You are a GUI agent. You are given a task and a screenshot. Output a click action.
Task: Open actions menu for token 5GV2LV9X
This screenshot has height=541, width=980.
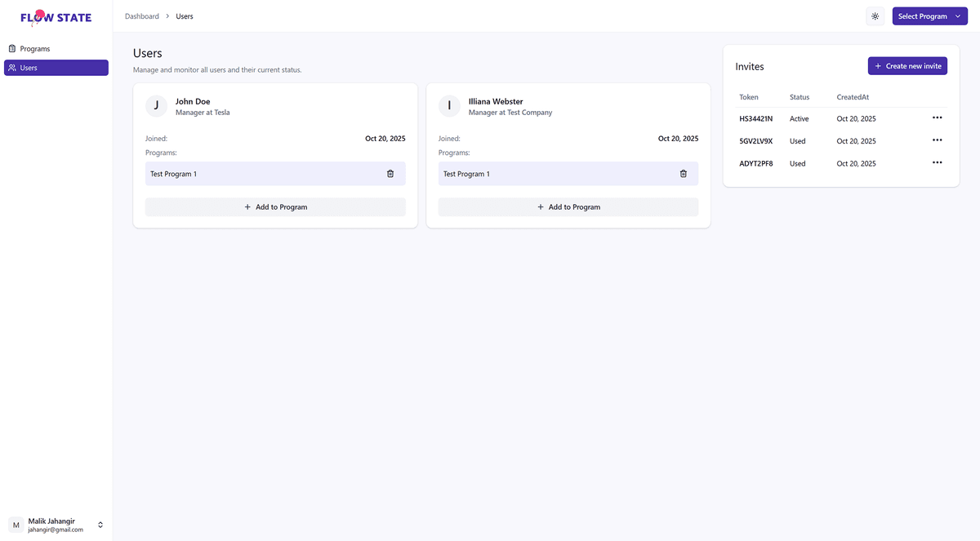pos(937,140)
